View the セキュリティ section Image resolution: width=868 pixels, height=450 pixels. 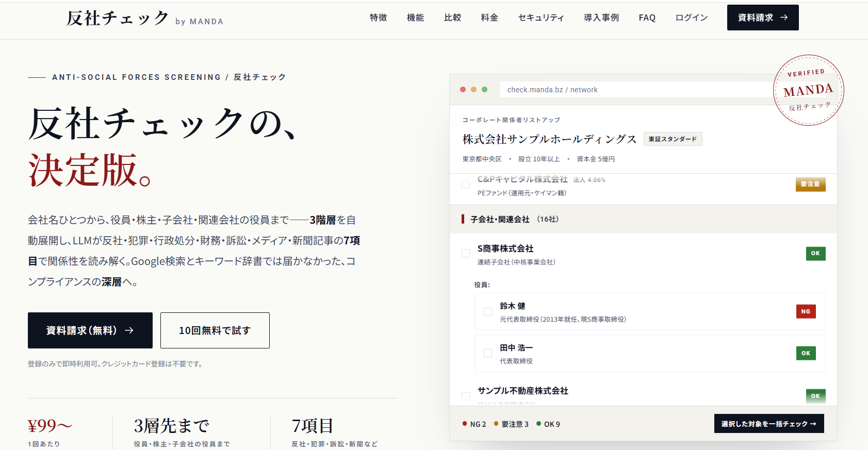[541, 18]
